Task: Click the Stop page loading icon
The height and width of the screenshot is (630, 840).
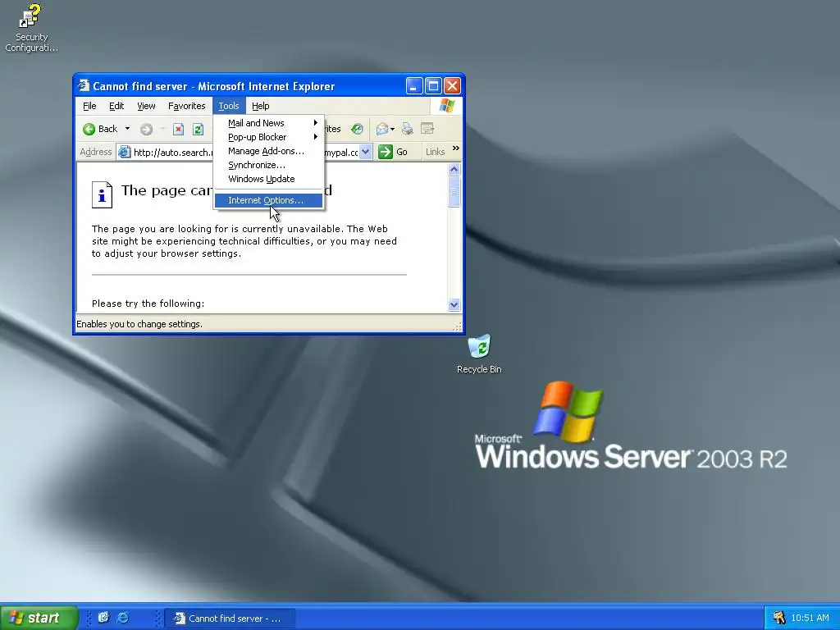Action: click(178, 129)
